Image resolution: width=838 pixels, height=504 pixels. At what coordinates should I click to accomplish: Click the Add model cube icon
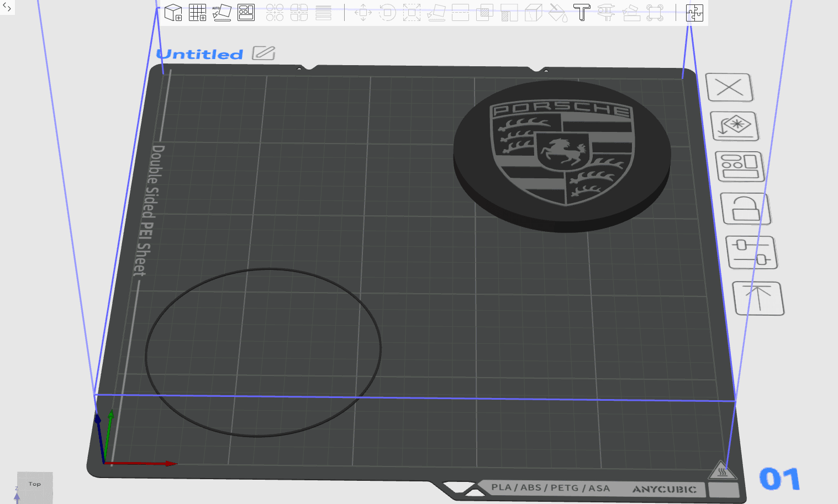click(x=173, y=12)
